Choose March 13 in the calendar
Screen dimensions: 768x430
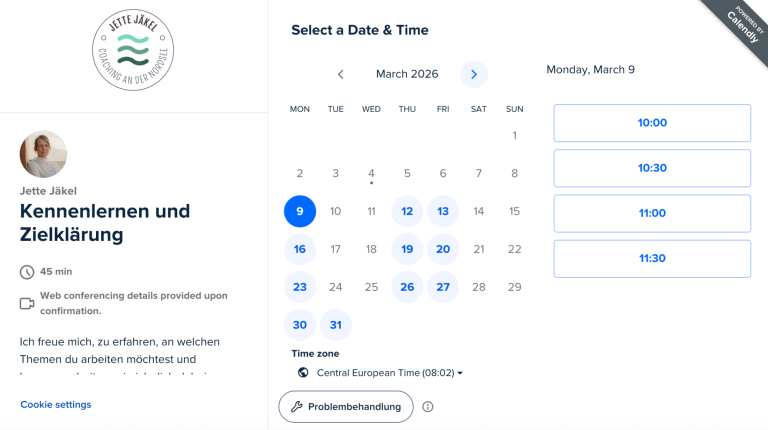(443, 211)
